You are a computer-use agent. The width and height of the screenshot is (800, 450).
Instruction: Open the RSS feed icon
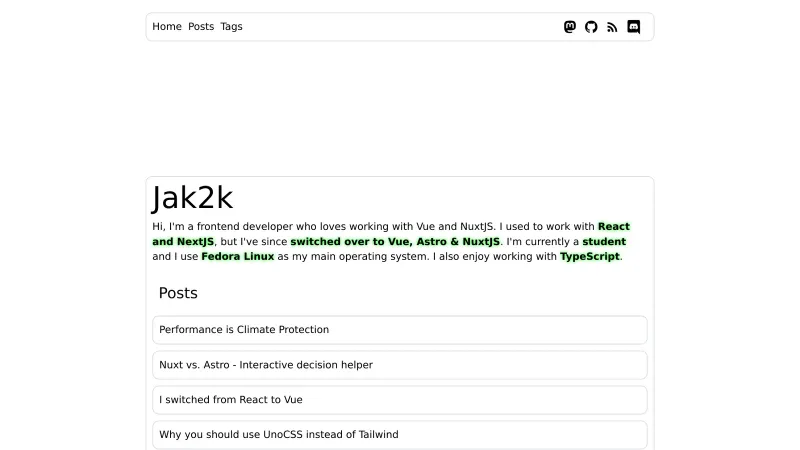[x=612, y=27]
